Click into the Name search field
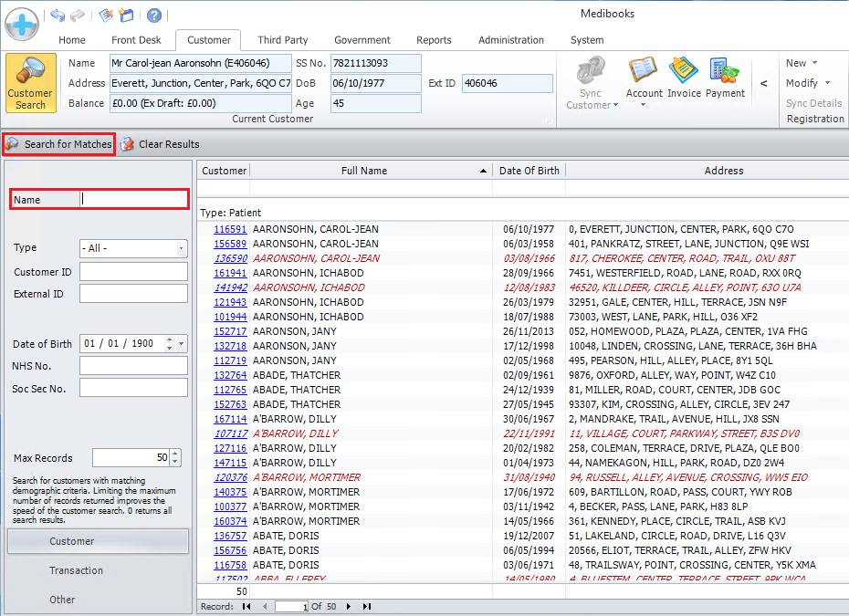Viewport: 849px width, 616px height. pyautogui.click(x=133, y=199)
